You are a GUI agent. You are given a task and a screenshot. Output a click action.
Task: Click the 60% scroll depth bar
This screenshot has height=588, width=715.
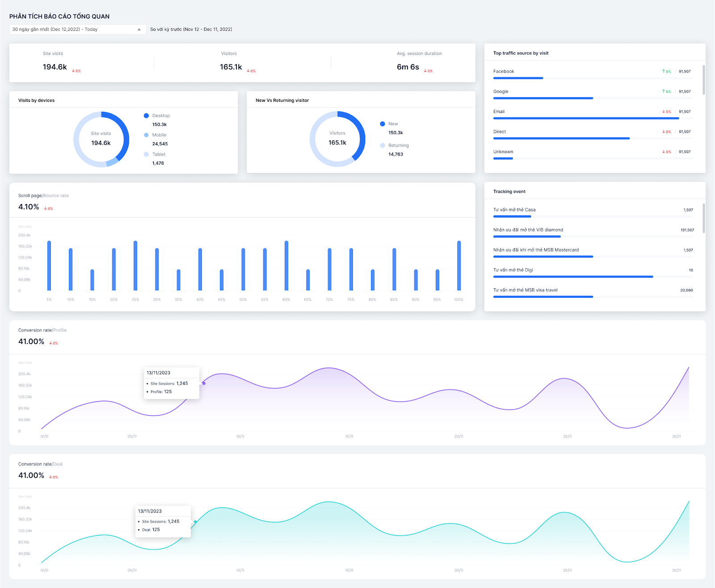(x=286, y=266)
